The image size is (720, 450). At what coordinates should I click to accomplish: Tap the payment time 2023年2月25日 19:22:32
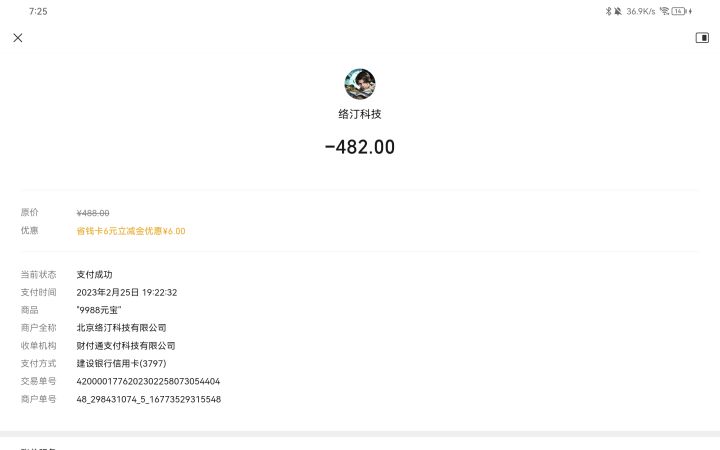[127, 292]
